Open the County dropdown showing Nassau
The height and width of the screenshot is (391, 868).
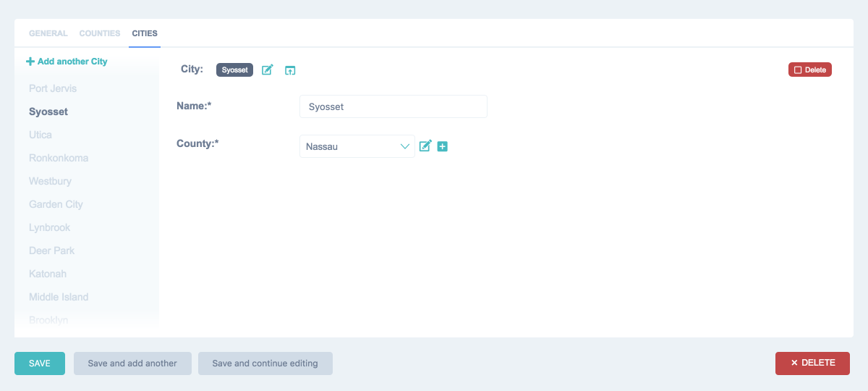click(x=357, y=146)
